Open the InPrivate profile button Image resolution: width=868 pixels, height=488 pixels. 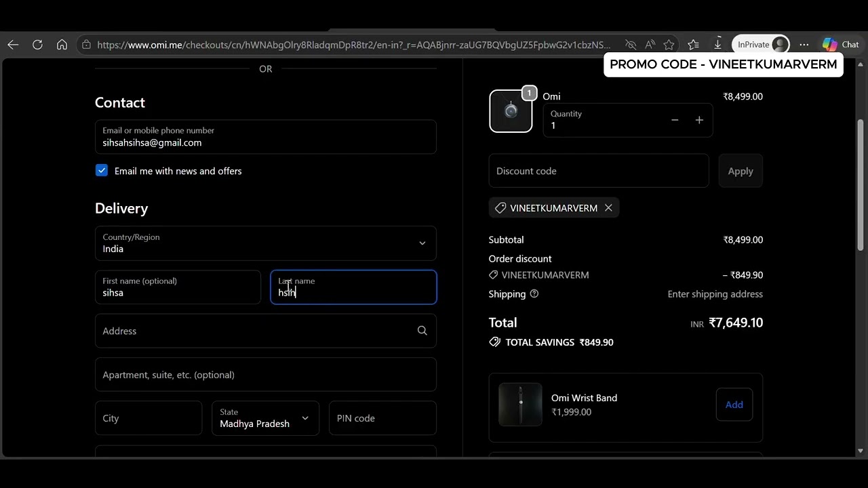761,45
